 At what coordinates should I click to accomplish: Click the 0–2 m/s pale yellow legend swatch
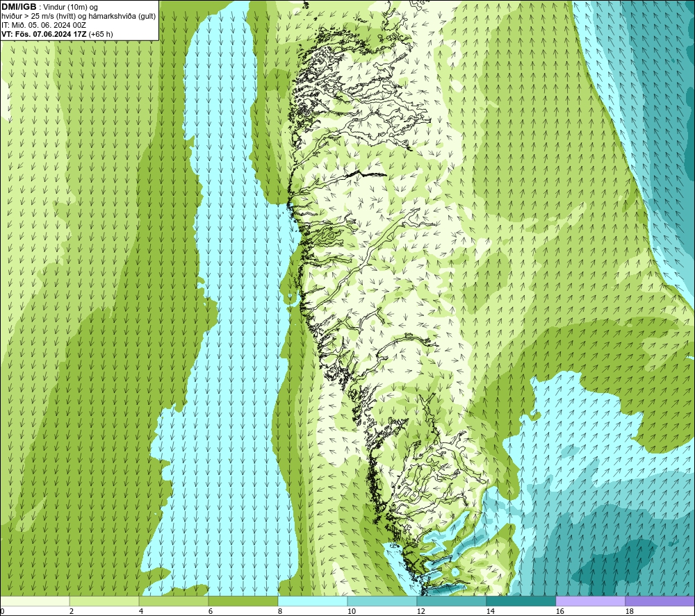tap(35, 601)
